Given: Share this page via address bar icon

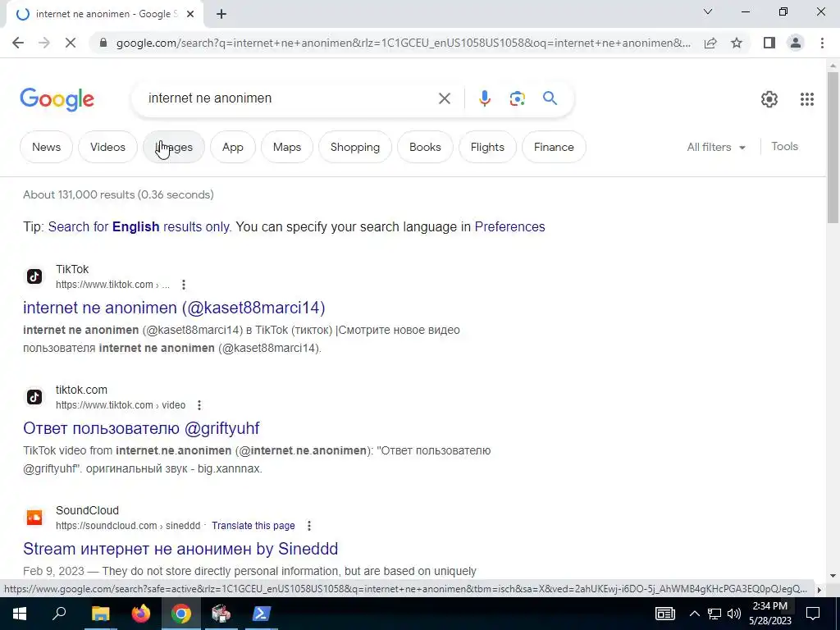Looking at the screenshot, I should click(710, 43).
